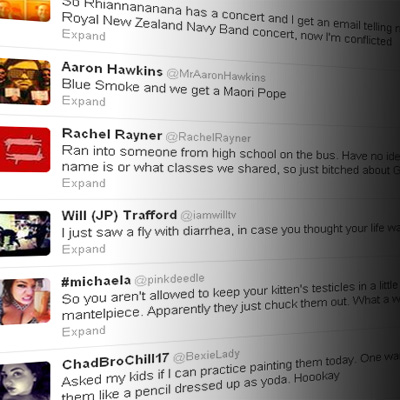Open the Rachel Rayner name link
The width and height of the screenshot is (400, 400).
tap(112, 134)
